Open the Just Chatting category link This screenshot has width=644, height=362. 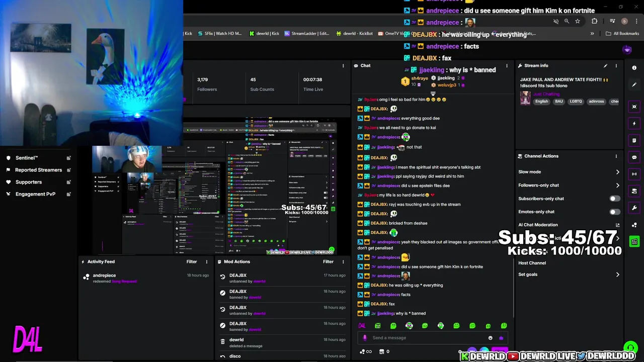tap(546, 94)
